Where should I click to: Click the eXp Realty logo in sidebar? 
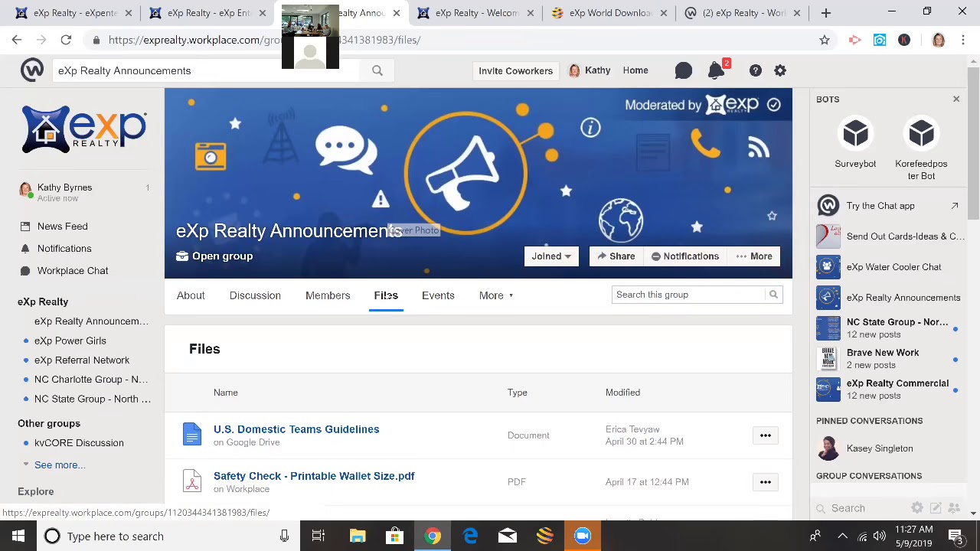84,129
